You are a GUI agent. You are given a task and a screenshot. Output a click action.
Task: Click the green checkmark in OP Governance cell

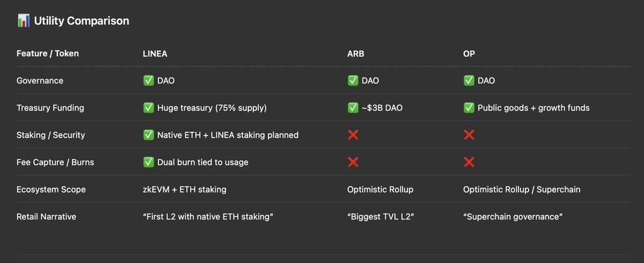coord(469,81)
